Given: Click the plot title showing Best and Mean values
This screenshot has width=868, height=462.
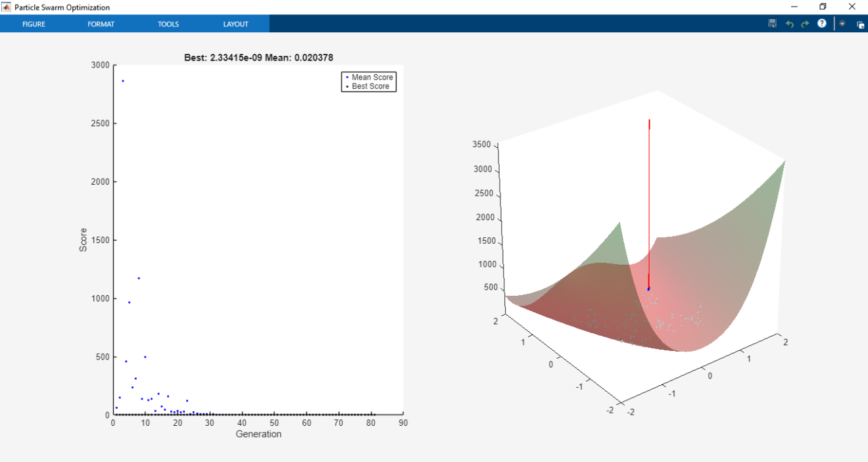Looking at the screenshot, I should pyautogui.click(x=258, y=58).
